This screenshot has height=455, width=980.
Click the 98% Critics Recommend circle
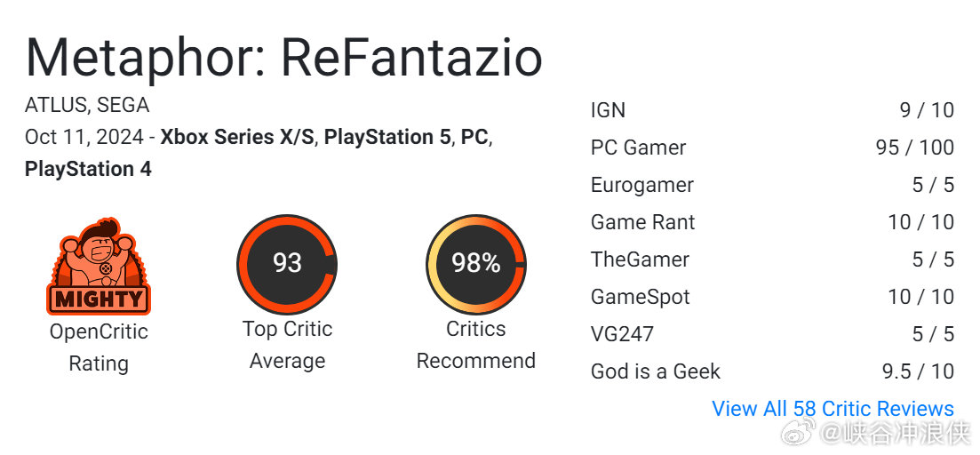(x=476, y=264)
